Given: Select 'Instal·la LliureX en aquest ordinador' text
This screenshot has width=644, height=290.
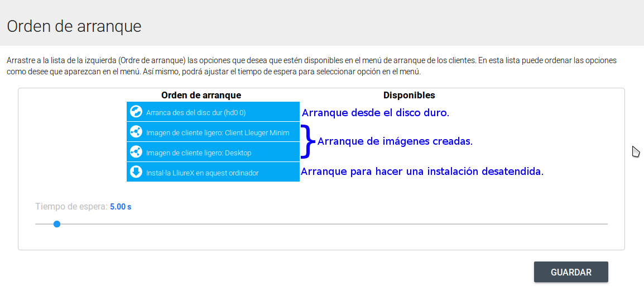Looking at the screenshot, I should 202,173.
